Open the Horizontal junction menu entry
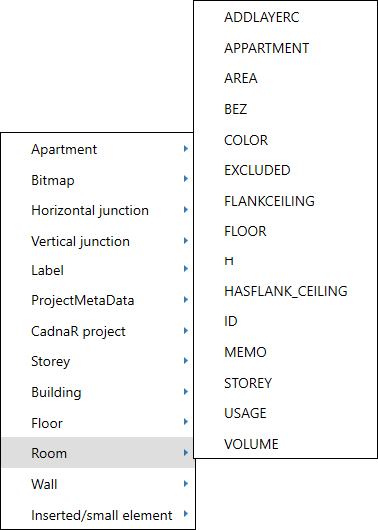Viewport: 378px width, 530px height. [98, 210]
